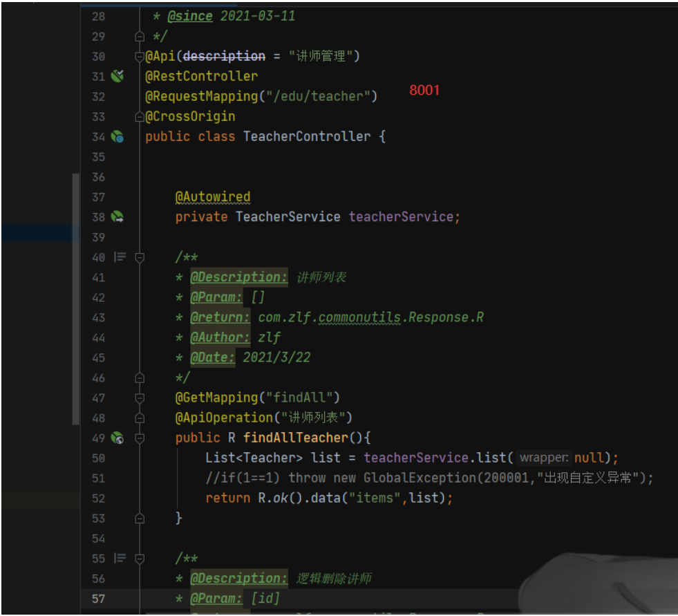The image size is (678, 616).
Task: Click the @ApiOperation annotation
Action: 224,418
